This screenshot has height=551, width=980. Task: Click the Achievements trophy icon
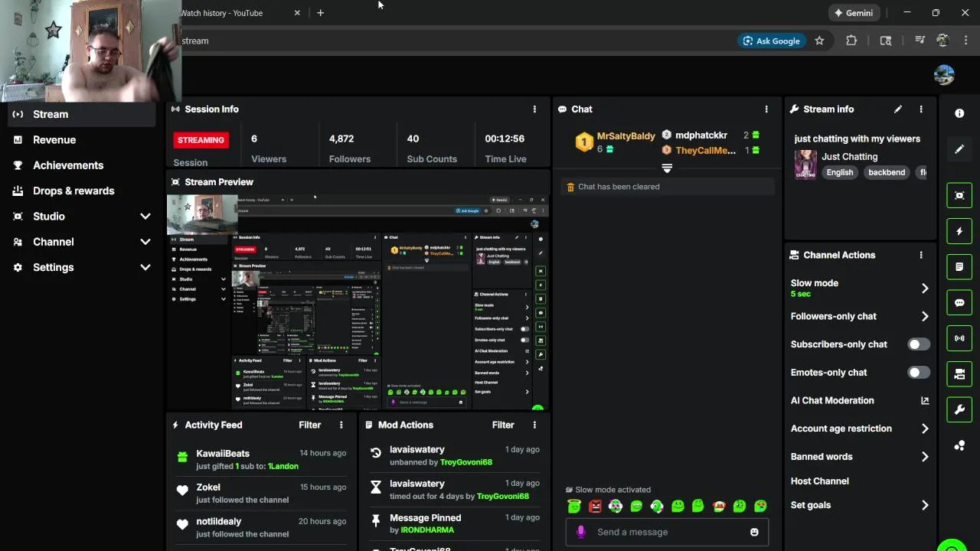[18, 165]
